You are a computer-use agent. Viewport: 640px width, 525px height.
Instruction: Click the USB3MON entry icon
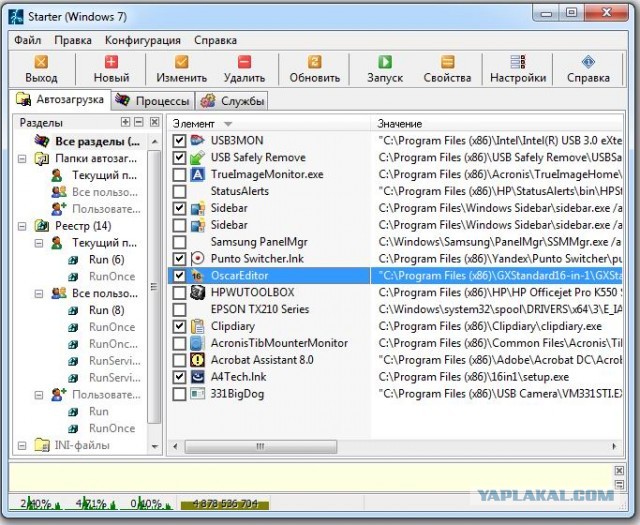(x=198, y=140)
